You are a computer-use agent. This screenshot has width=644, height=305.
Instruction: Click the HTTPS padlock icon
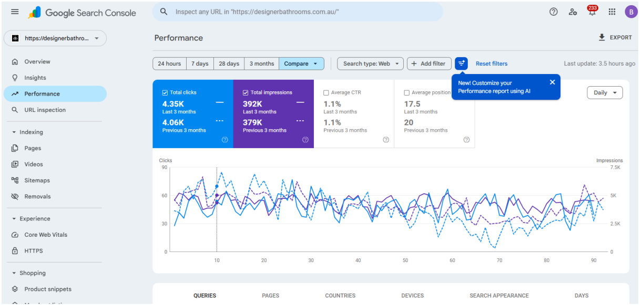(x=15, y=251)
